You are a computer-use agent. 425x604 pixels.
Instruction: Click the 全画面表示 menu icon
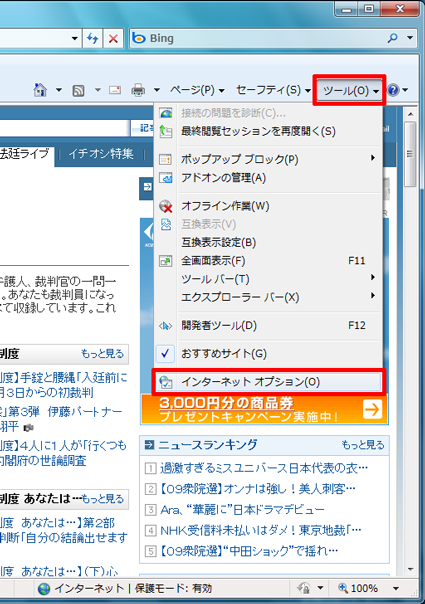[166, 261]
